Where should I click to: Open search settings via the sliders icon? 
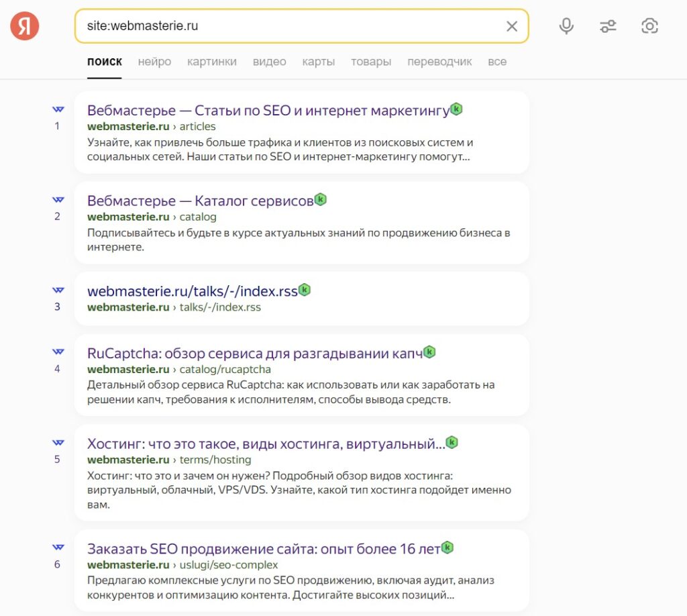(608, 25)
